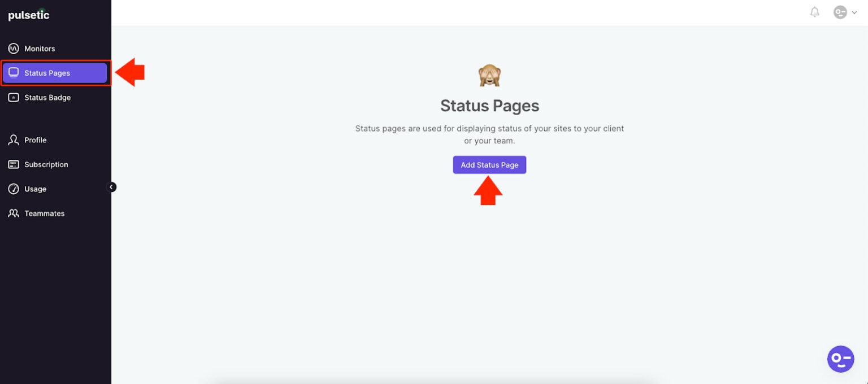This screenshot has width=868, height=384.
Task: Select the Monitors icon in the sidebar
Action: 13,48
